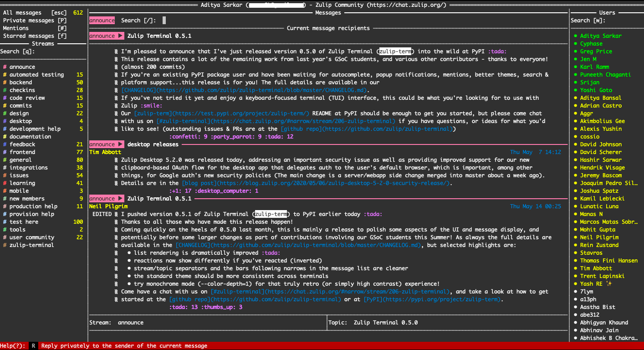Open the blog post link in Tim Abbott's message

coord(317,183)
